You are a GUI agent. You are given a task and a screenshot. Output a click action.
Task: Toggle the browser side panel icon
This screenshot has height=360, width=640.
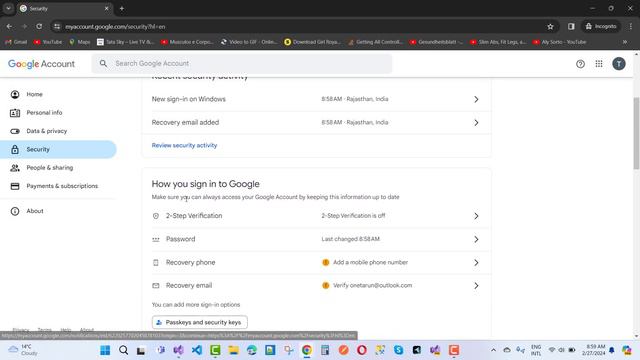[x=571, y=27]
